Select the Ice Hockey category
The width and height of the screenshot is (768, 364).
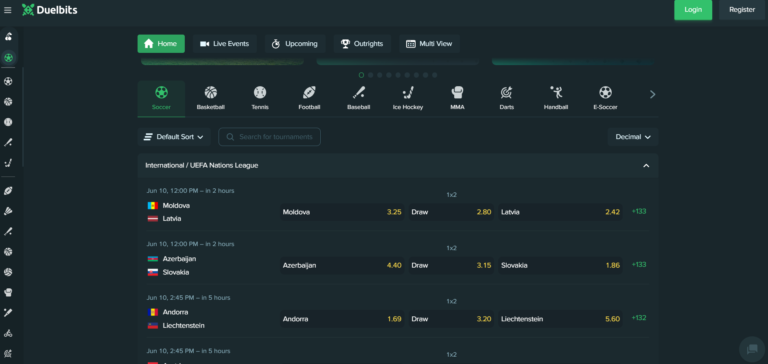tap(408, 98)
